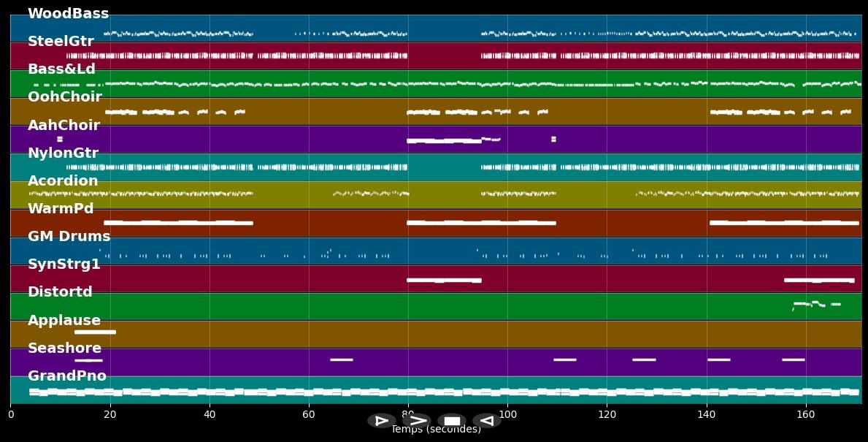Select the SteelGtr track label

click(61, 42)
